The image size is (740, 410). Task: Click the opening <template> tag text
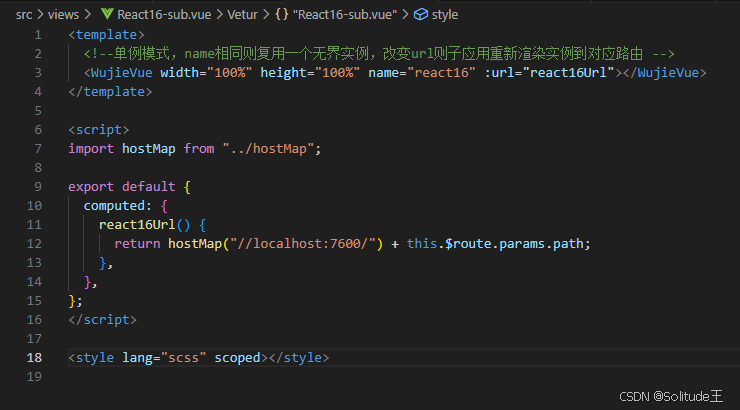[x=106, y=35]
